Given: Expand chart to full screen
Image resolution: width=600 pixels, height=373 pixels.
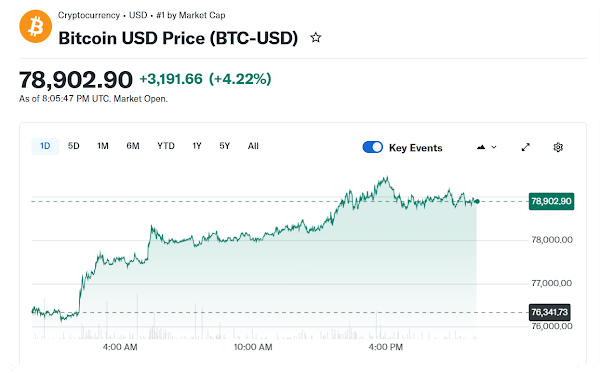Looking at the screenshot, I should click(x=526, y=147).
